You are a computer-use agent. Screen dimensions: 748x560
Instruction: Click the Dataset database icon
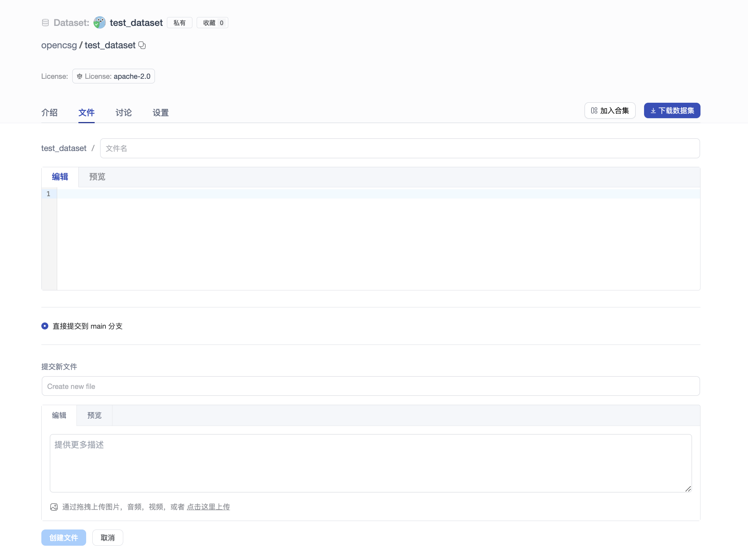pyautogui.click(x=45, y=23)
